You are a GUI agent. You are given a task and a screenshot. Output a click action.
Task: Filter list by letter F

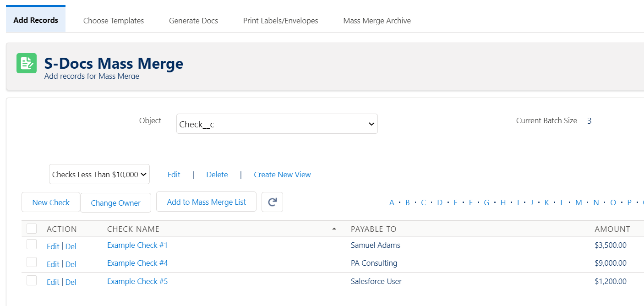point(470,202)
